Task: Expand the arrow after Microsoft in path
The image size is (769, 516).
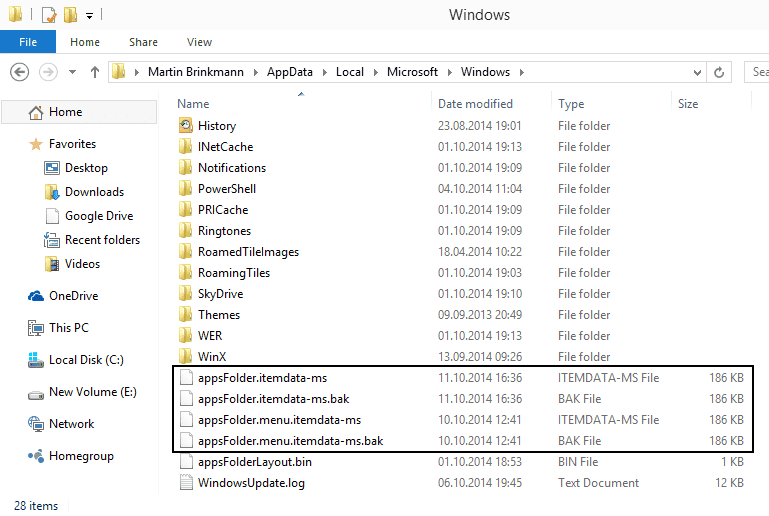Action: click(449, 73)
